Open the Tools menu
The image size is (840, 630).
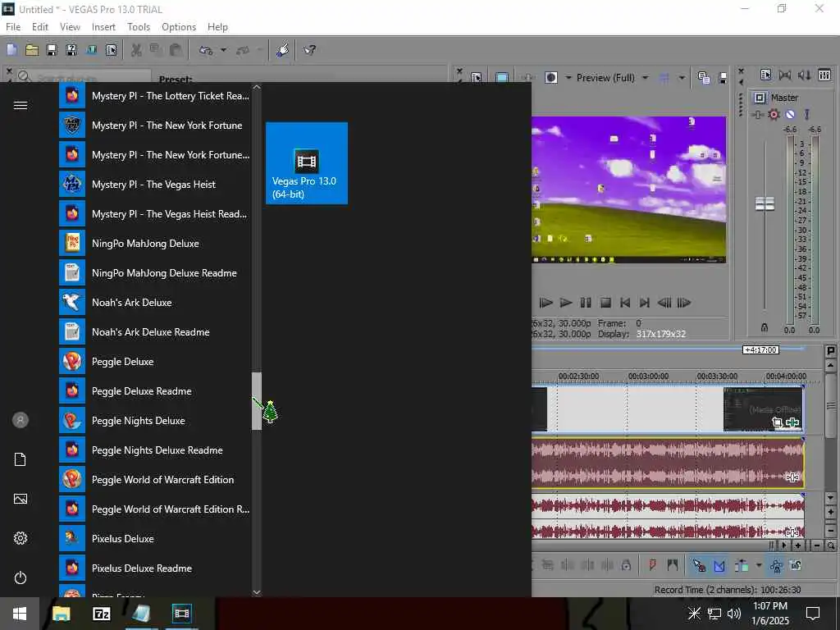point(138,27)
